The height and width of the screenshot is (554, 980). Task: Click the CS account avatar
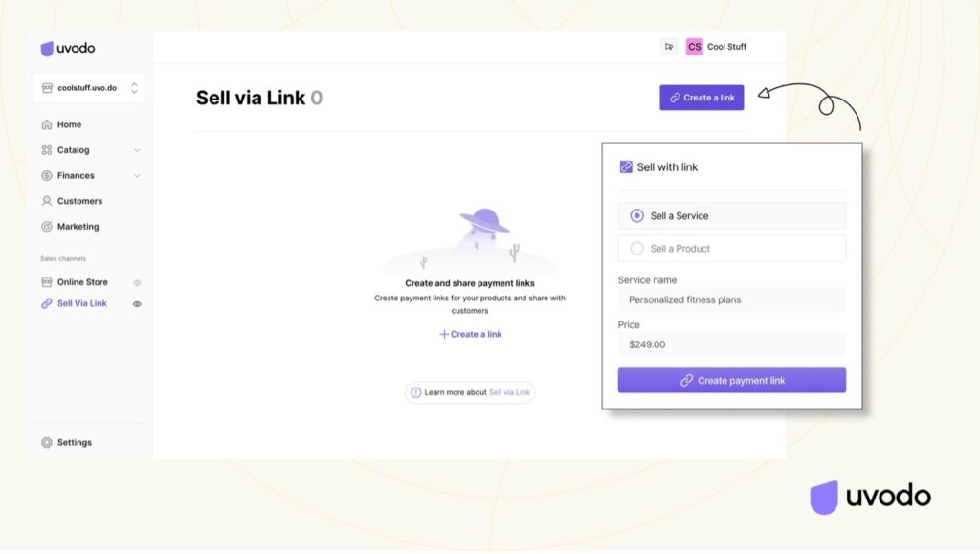click(x=694, y=47)
